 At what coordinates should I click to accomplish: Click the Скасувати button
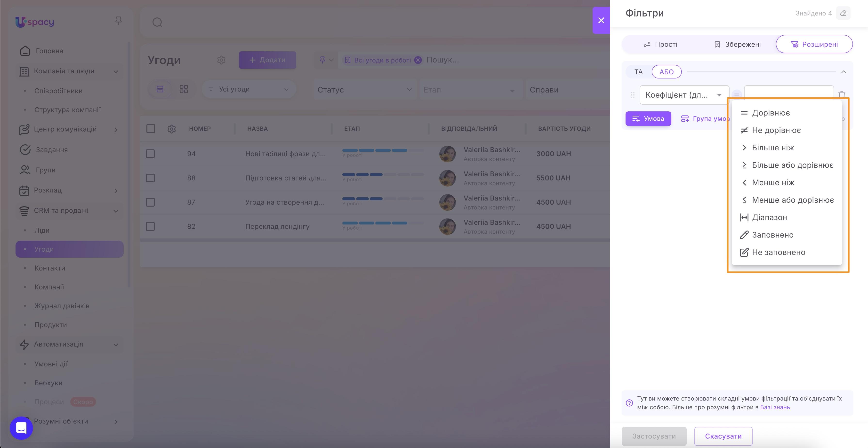723,436
